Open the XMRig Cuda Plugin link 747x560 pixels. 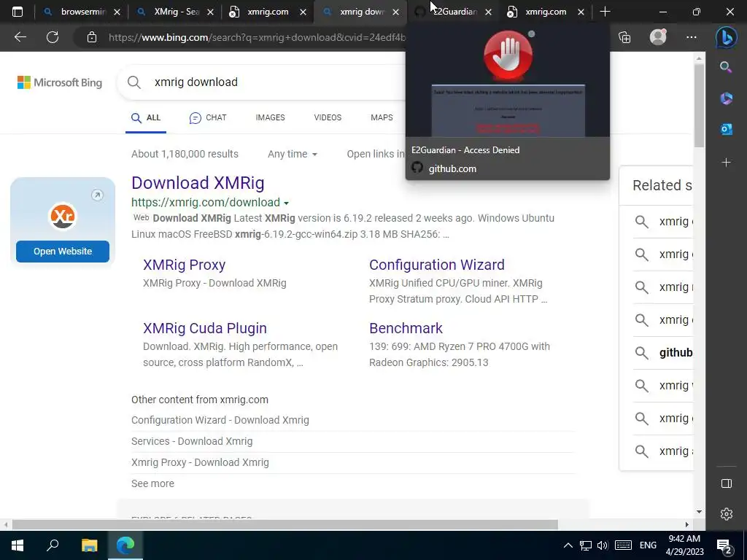coord(205,328)
